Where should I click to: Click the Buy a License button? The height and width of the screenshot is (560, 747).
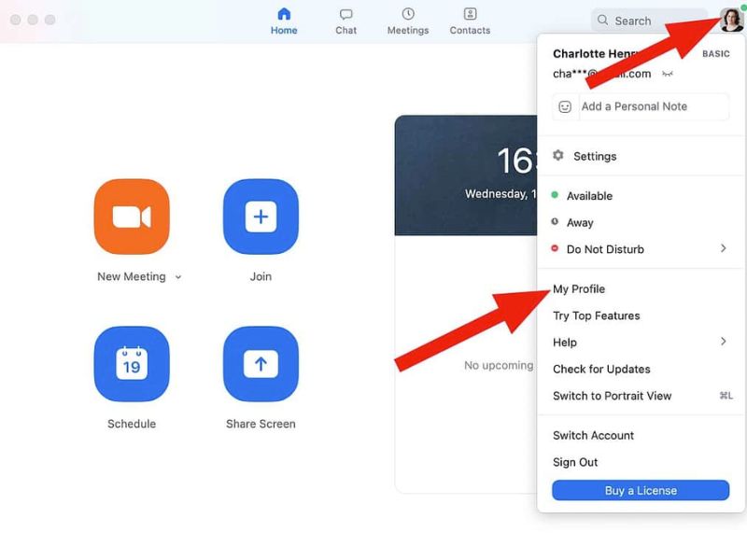pyautogui.click(x=641, y=491)
